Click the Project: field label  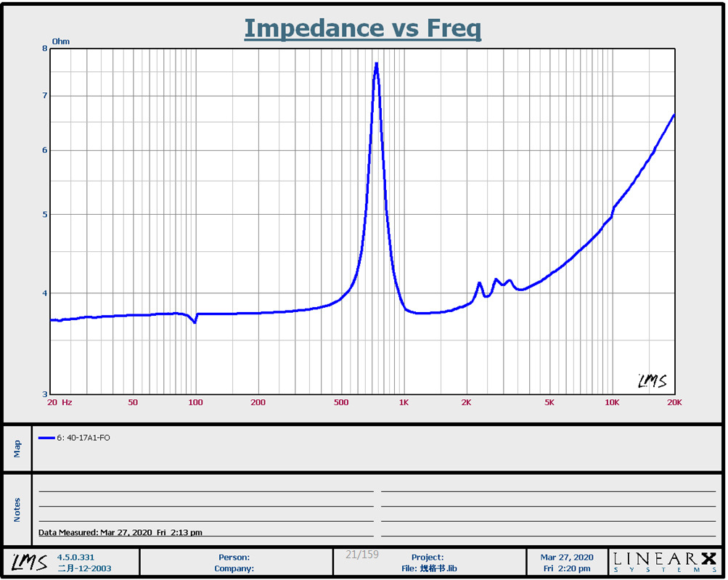pos(427,557)
